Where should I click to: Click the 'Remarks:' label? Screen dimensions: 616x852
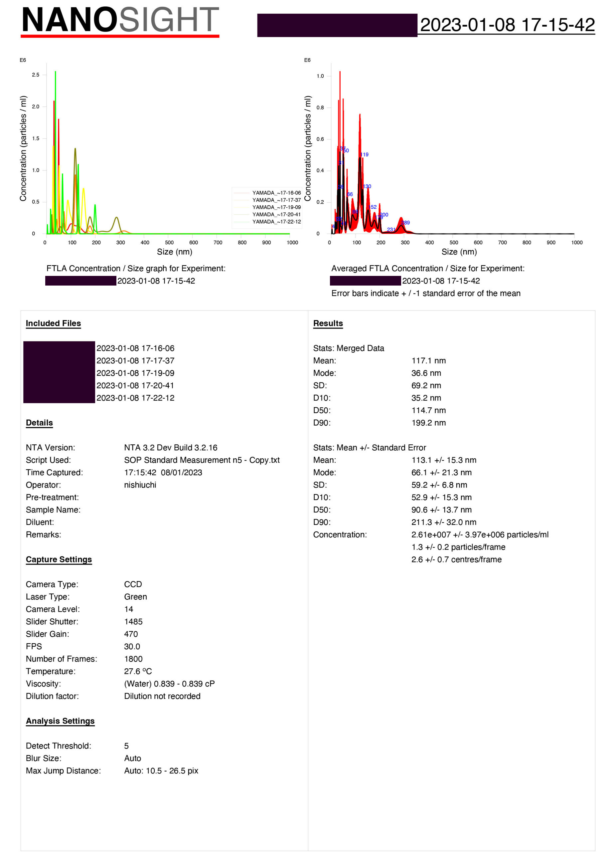(x=44, y=534)
